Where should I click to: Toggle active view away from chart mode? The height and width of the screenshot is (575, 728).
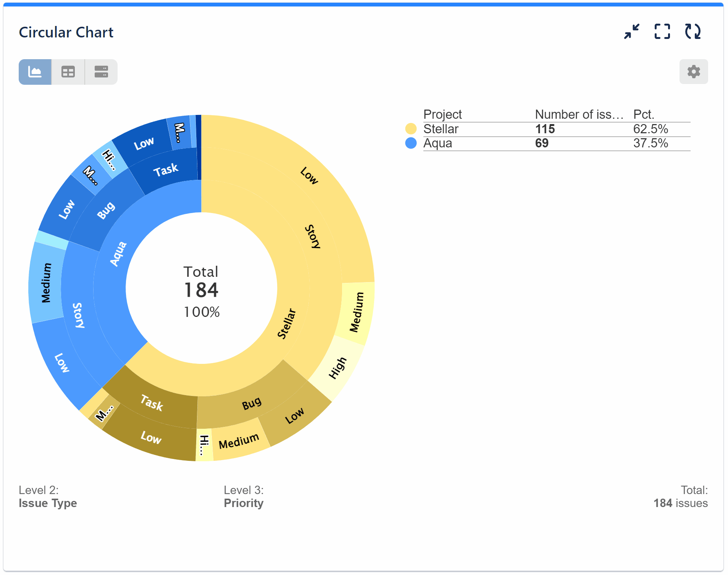tap(68, 72)
